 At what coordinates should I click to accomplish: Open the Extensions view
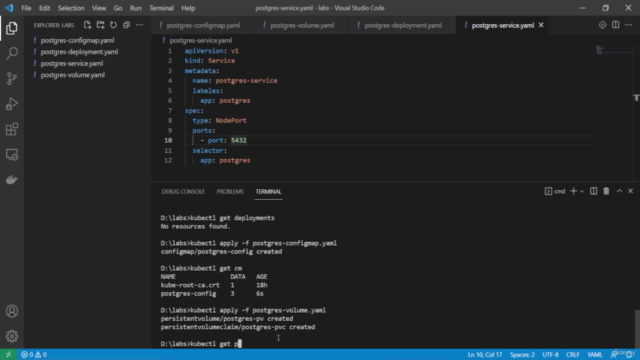[x=12, y=129]
